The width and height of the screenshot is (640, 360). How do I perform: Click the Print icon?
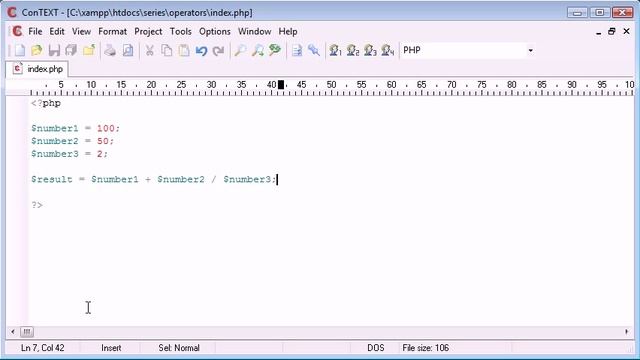[110, 51]
